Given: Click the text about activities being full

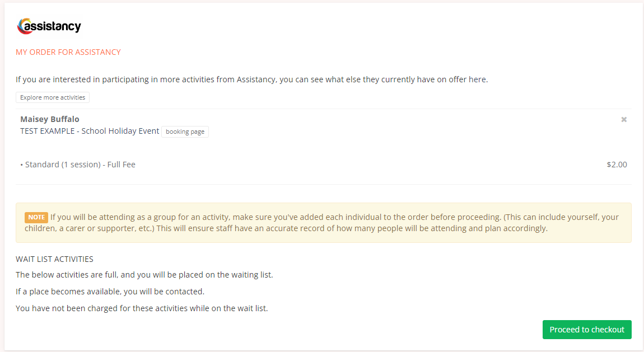Looking at the screenshot, I should point(144,275).
